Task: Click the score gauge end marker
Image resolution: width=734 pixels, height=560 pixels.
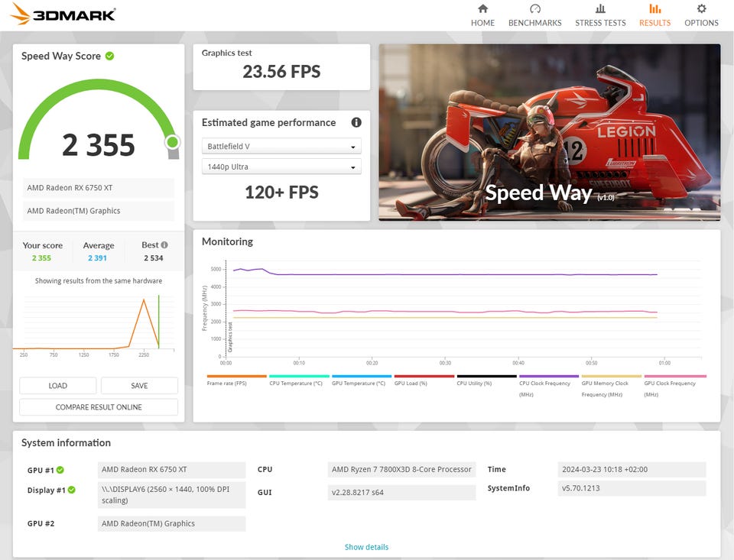Action: [x=172, y=142]
